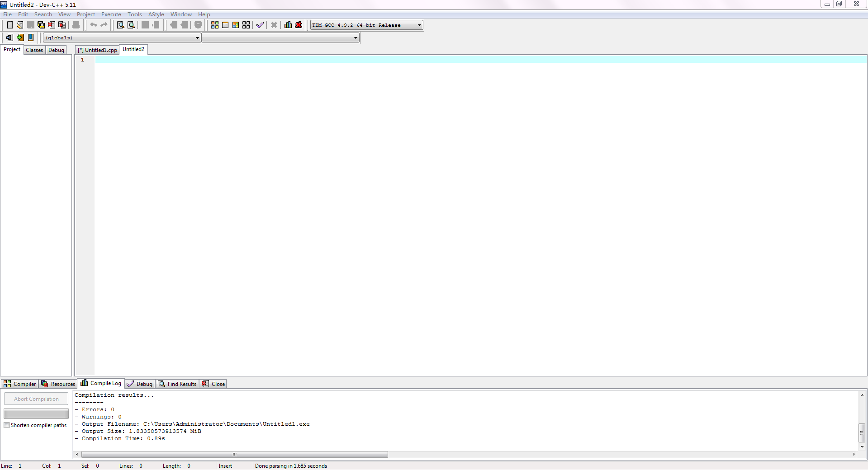
Task: Click the Find magnifier toolbar icon
Action: click(x=120, y=25)
